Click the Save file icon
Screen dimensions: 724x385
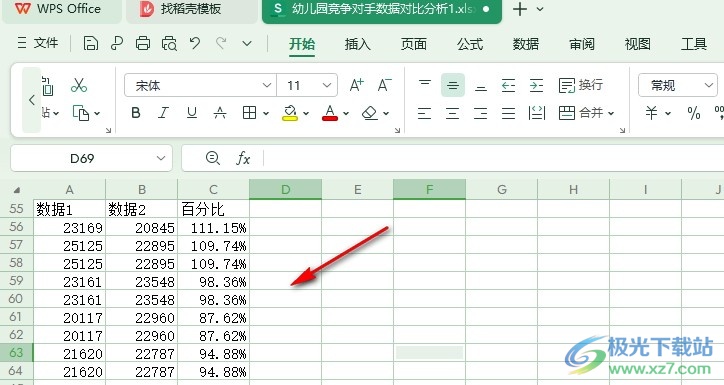tap(90, 43)
